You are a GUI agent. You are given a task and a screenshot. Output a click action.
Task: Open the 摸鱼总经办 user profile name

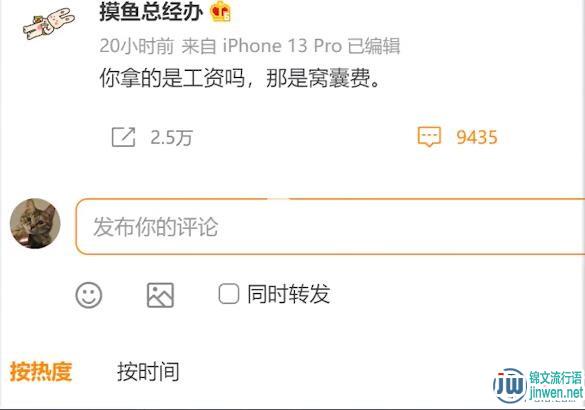[x=151, y=12]
